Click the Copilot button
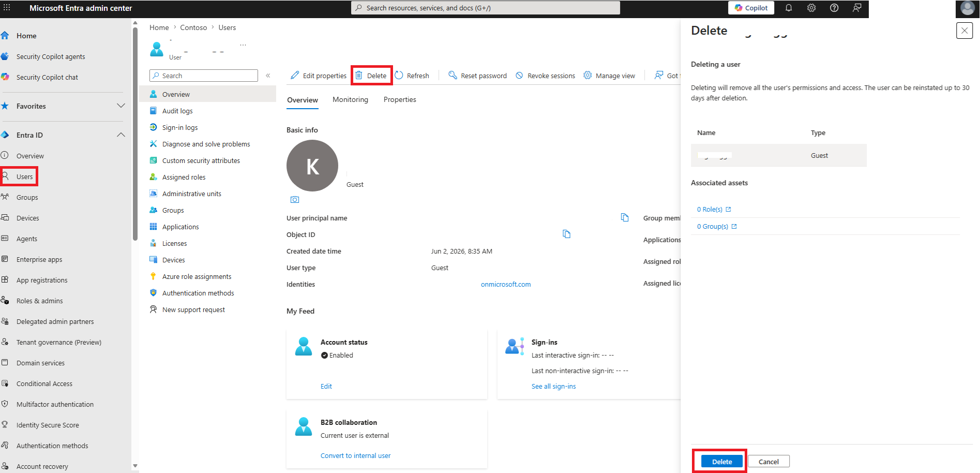The width and height of the screenshot is (980, 473). 751,8
